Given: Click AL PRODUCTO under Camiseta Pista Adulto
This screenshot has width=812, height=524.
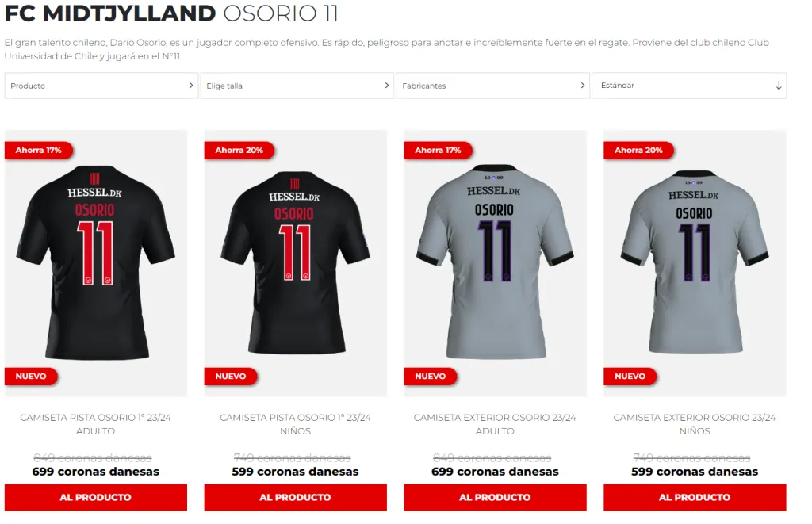Looking at the screenshot, I should [96, 497].
